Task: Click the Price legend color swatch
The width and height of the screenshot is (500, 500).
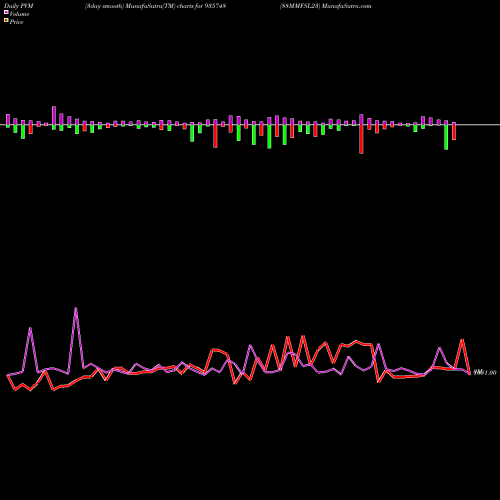Action: tap(6, 21)
